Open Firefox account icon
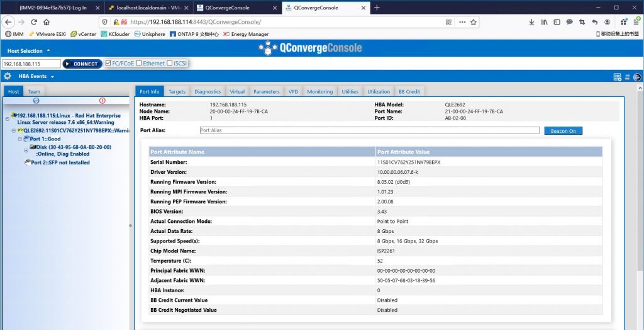Viewport: 644px width, 330px height. click(607, 22)
